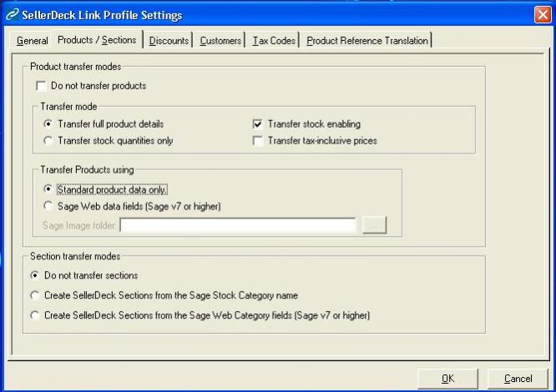The image size is (556, 392).
Task: Open the Customers tab
Action: point(221,41)
